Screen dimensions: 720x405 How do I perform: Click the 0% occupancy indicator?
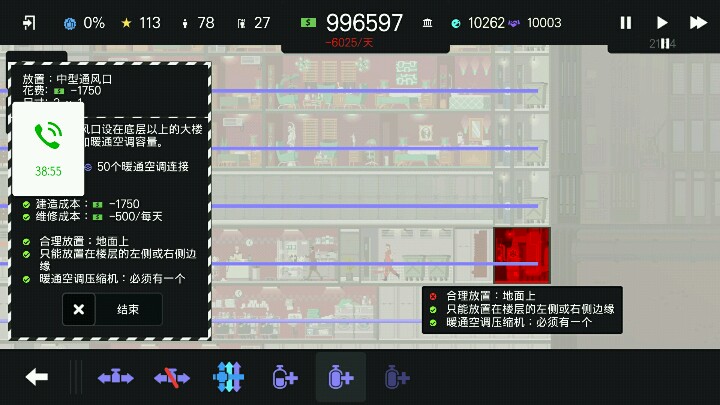(x=84, y=23)
